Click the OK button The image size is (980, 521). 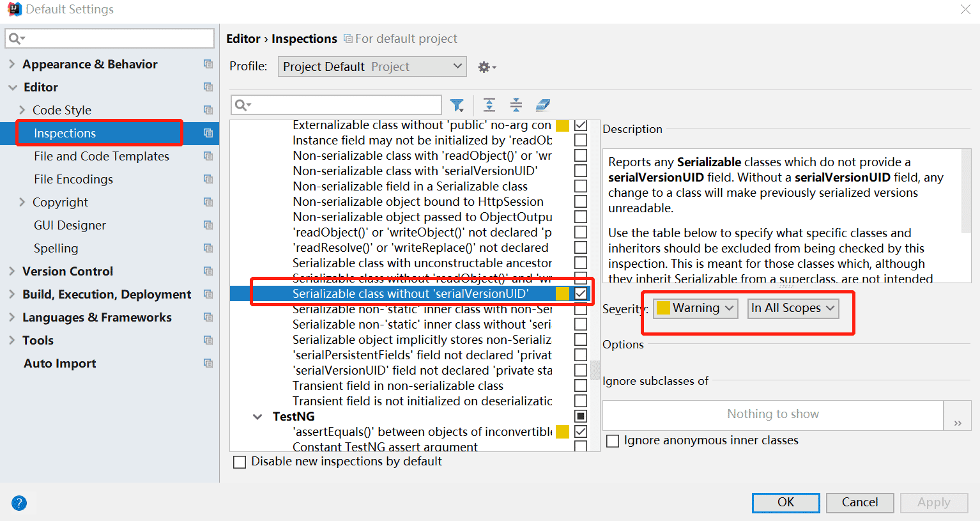click(x=785, y=502)
